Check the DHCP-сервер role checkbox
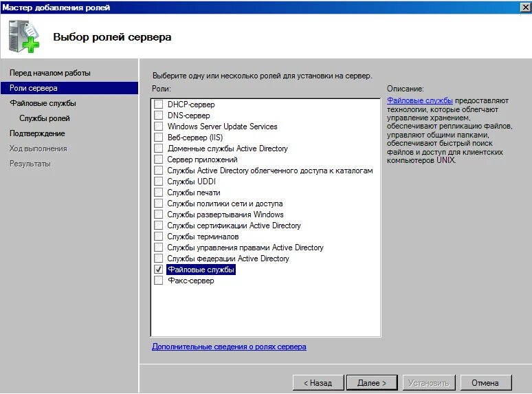 [159, 105]
